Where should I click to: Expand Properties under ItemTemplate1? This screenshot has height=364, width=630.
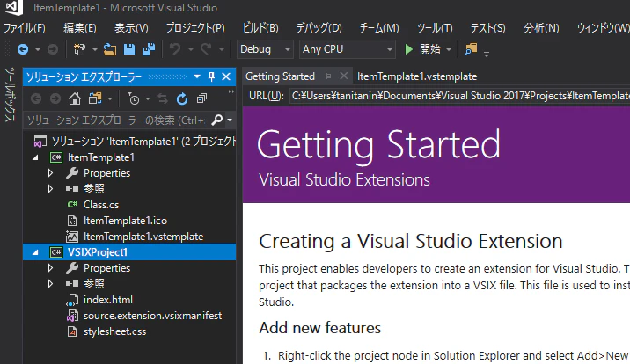pos(51,173)
